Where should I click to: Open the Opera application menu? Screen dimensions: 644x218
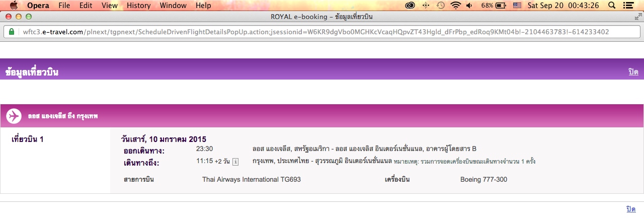(38, 6)
